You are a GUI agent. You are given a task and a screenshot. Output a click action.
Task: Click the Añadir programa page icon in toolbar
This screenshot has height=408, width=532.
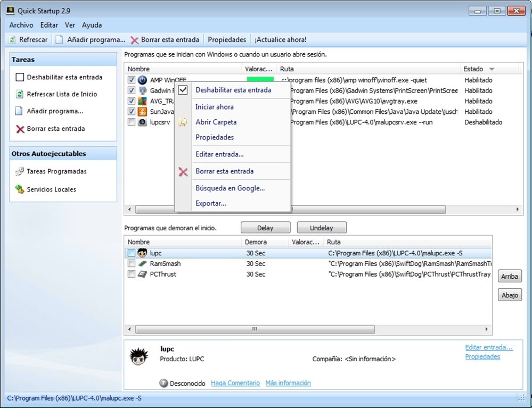tap(59, 40)
